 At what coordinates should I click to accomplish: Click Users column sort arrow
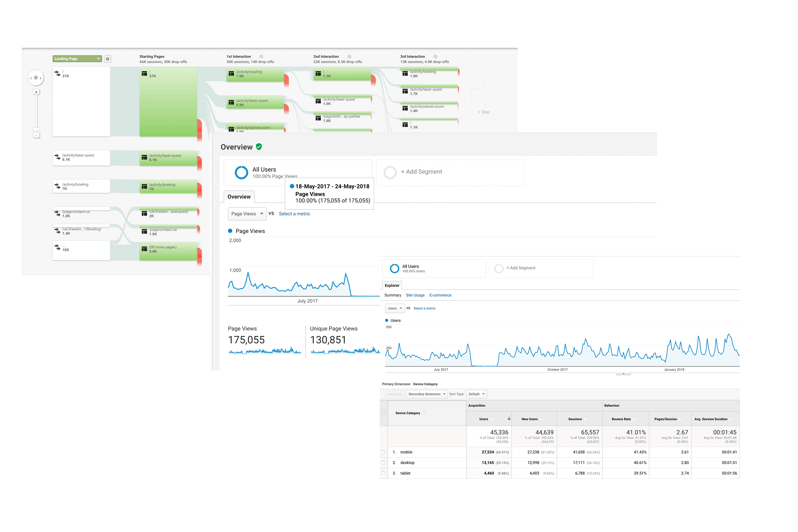[x=509, y=419]
